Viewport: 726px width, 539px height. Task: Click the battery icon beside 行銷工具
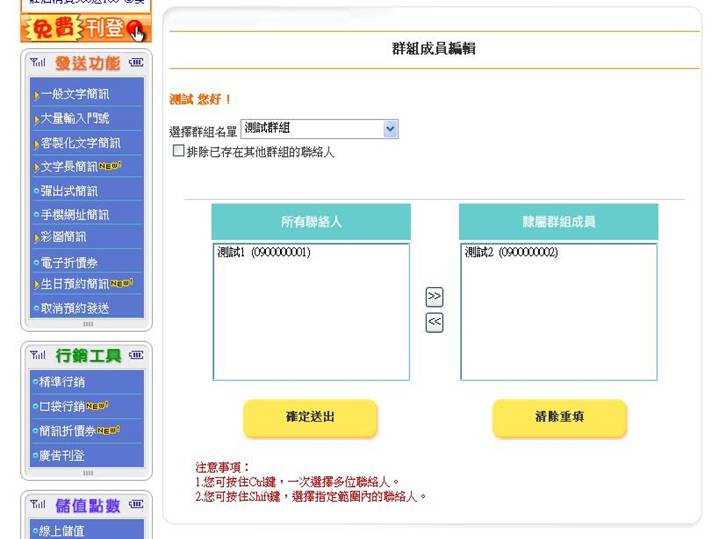click(136, 355)
